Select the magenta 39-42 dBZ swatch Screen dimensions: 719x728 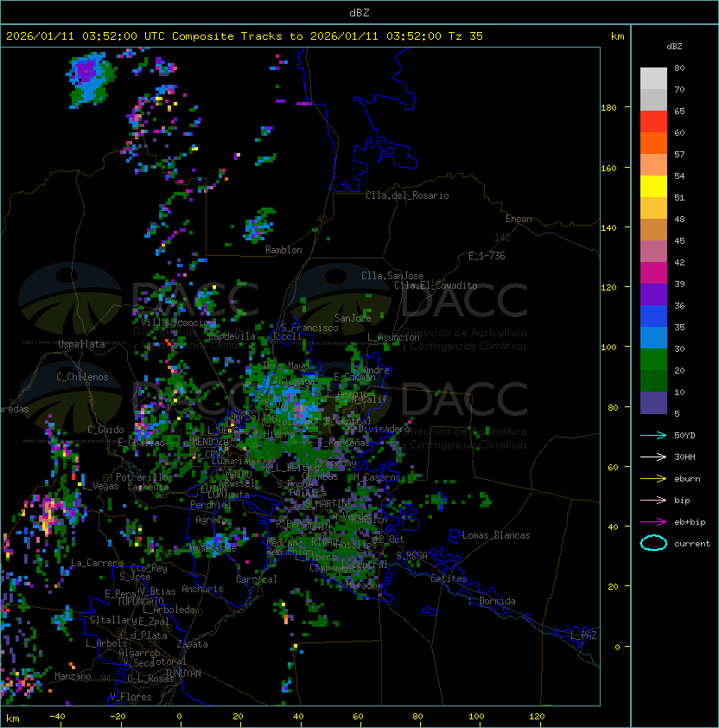coord(653,273)
